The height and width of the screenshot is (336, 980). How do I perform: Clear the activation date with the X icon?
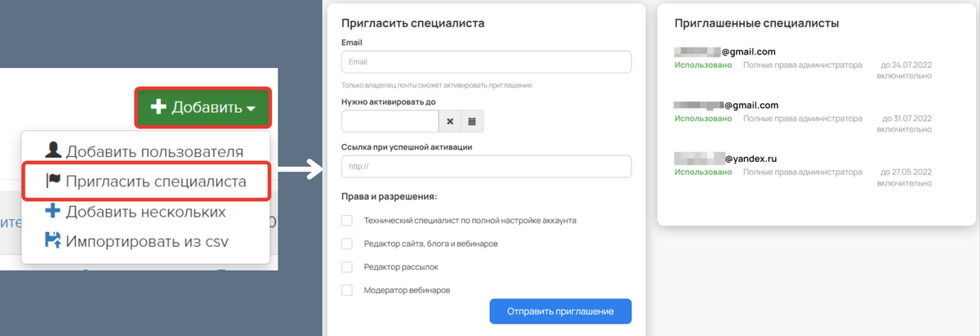pos(450,121)
